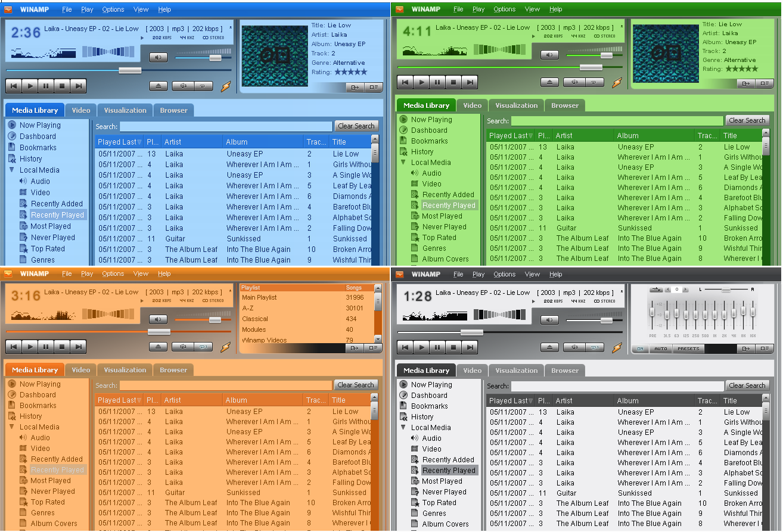Open Help menu in the gray Winamp window
The height and width of the screenshot is (532, 783).
[556, 274]
